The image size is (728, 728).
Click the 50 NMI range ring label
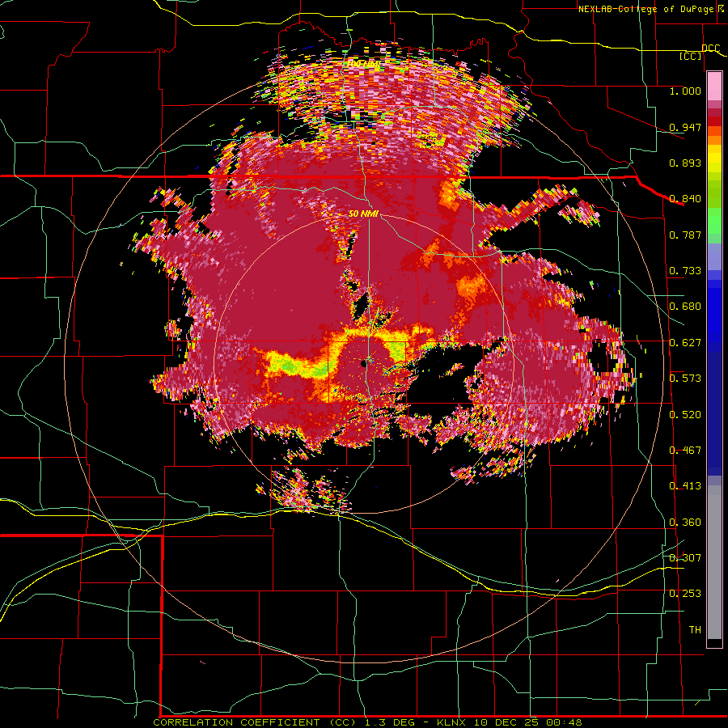(x=363, y=214)
